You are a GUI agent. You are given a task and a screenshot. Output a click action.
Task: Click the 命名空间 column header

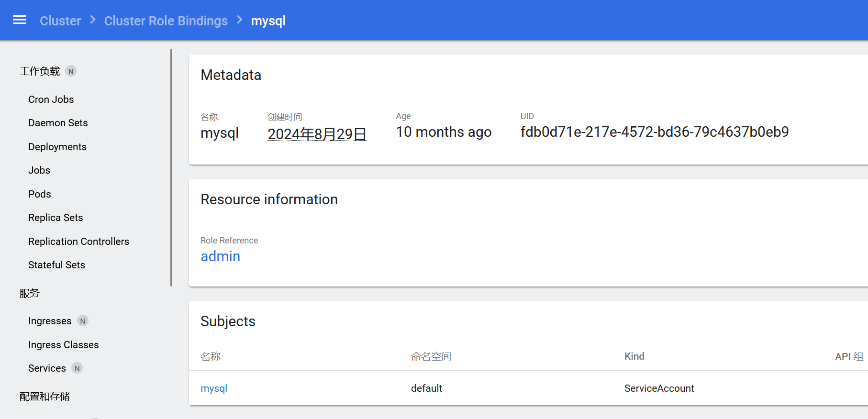(431, 357)
